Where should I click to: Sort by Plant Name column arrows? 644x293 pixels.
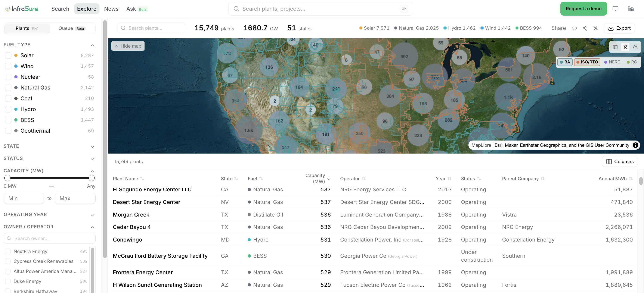pos(142,179)
